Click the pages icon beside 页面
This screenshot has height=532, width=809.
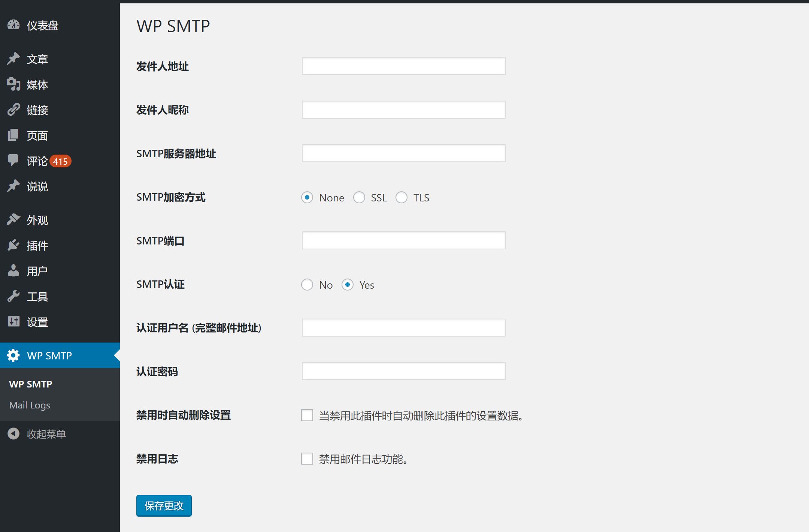13,135
